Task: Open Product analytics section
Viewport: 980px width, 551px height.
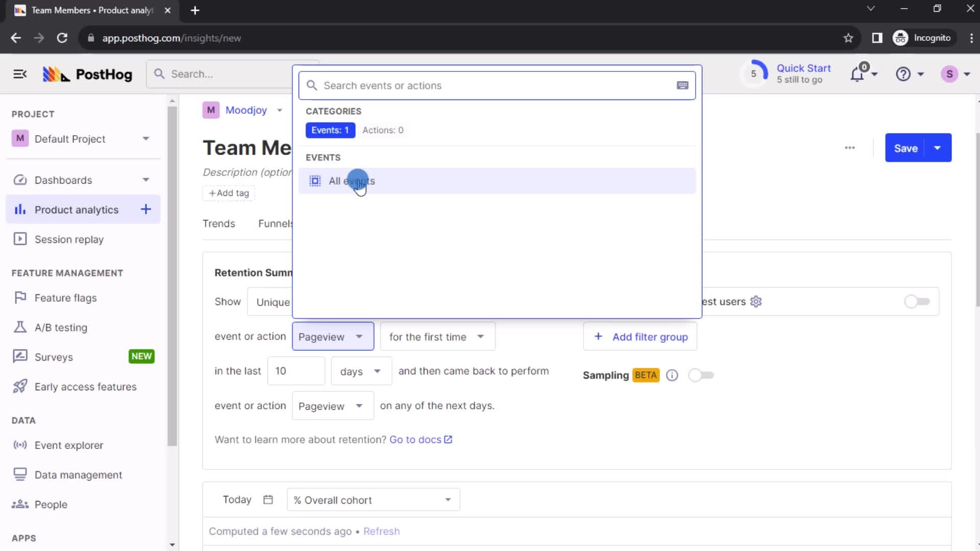Action: (76, 209)
